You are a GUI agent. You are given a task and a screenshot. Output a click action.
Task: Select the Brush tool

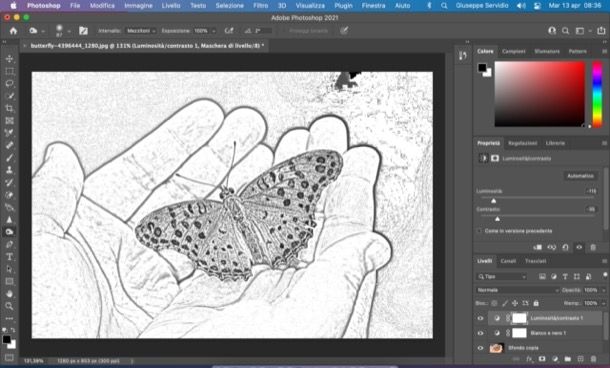[9, 158]
